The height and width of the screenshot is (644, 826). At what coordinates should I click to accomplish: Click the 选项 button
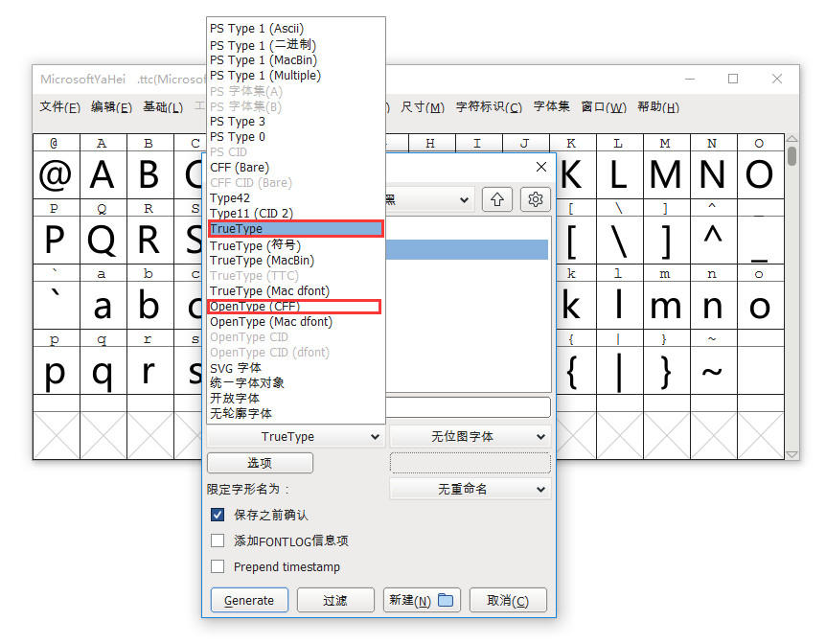(259, 463)
